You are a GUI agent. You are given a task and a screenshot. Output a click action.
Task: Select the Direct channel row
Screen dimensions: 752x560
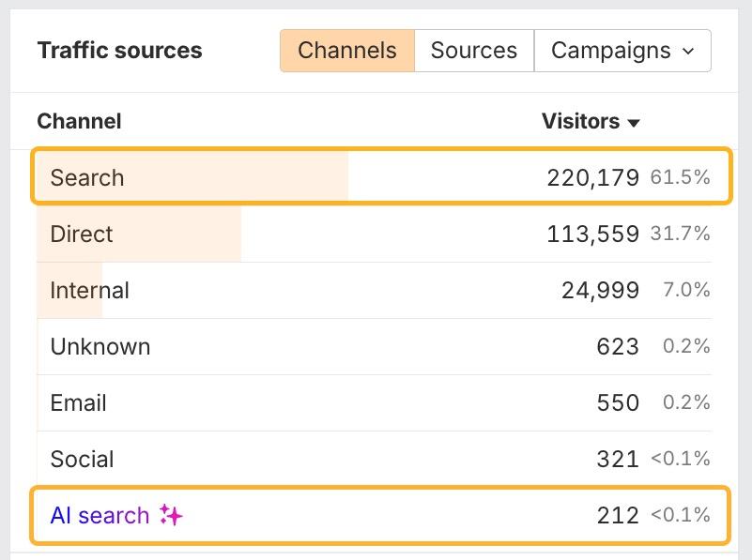81,234
